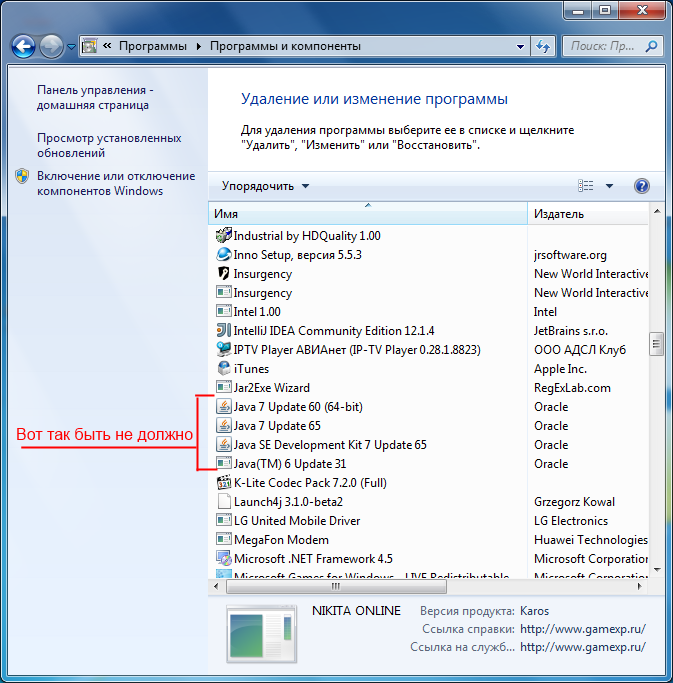Open the breadcrumb overflow double chevron

pos(107,46)
